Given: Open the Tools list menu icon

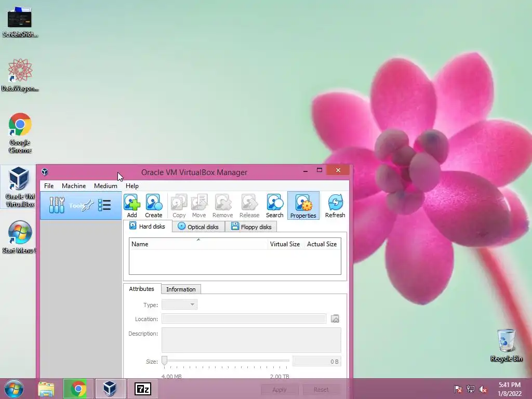Looking at the screenshot, I should [x=104, y=205].
